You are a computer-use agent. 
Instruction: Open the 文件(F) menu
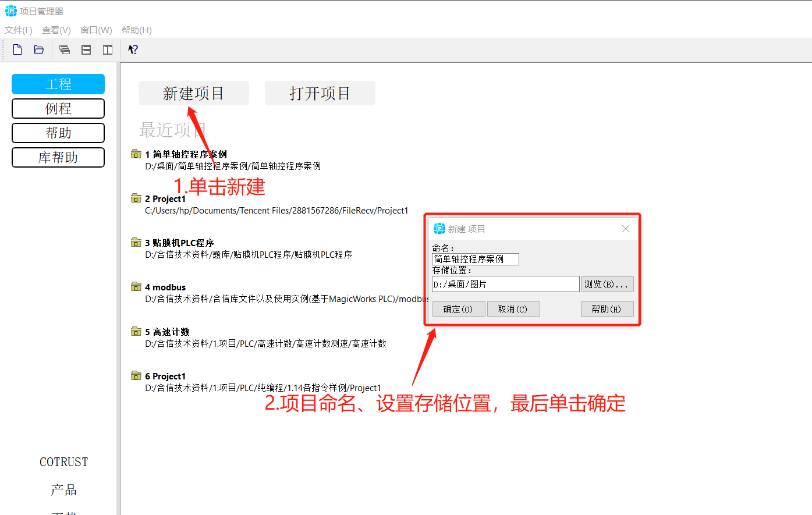click(18, 30)
